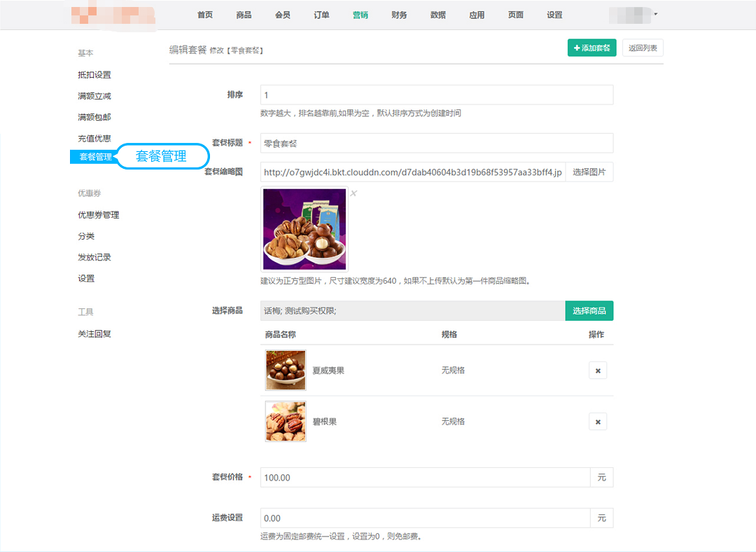This screenshot has height=552, width=756.
Task: Open 抵扣设置 in the sidebar
Action: tap(94, 75)
